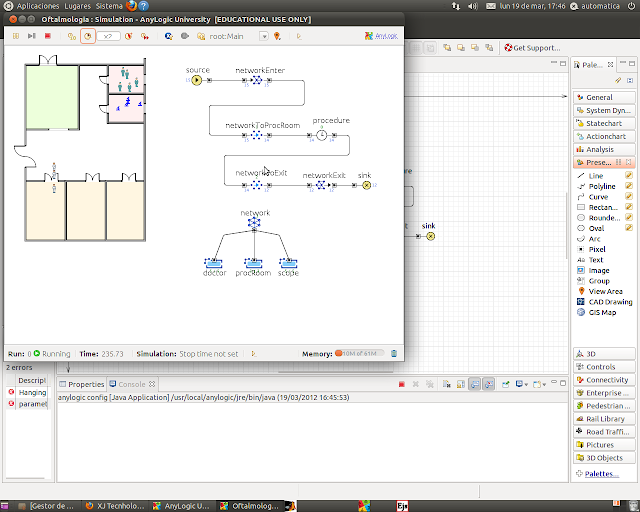This screenshot has height=512, width=640.
Task: Open Aplicaciones menu
Action: tap(38, 6)
